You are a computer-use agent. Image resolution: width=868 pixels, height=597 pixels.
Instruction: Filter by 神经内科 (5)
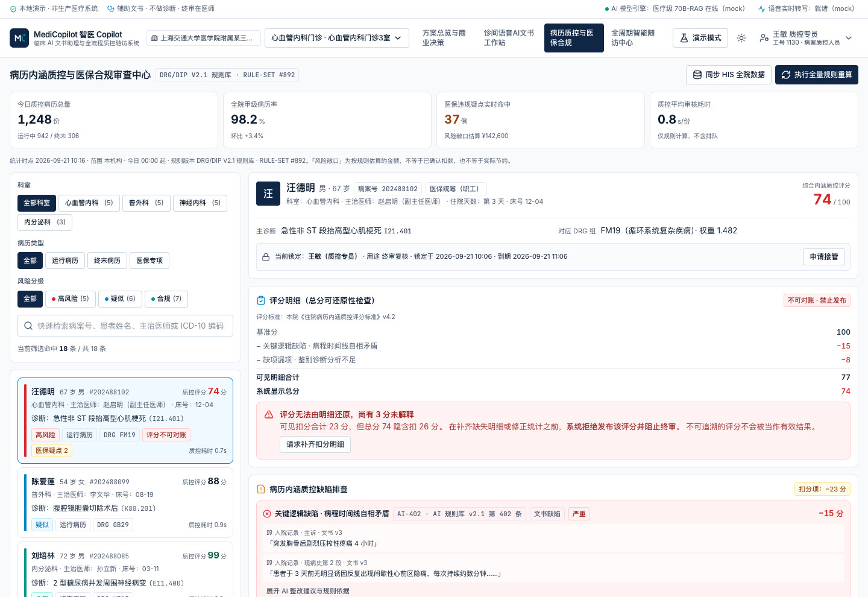200,203
